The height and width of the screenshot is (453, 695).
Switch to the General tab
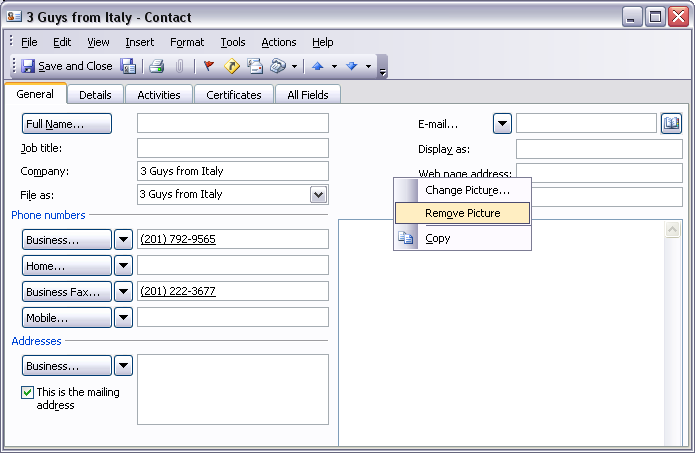(x=35, y=94)
